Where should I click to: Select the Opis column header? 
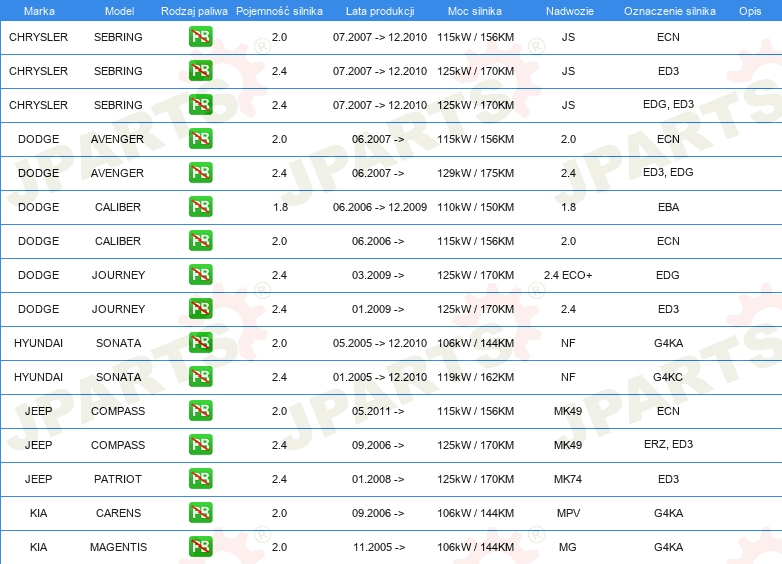tap(749, 11)
